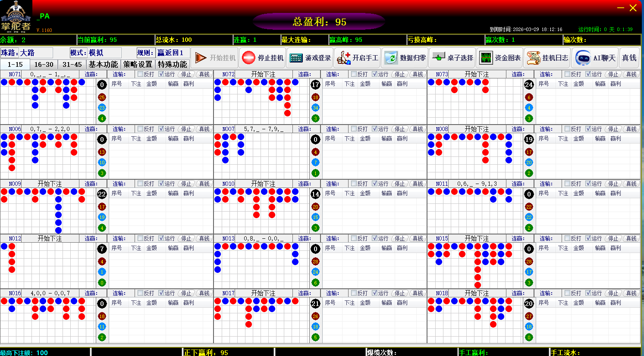Reset data with 数据归零 icon
The width and height of the screenshot is (644, 356).
pos(405,58)
